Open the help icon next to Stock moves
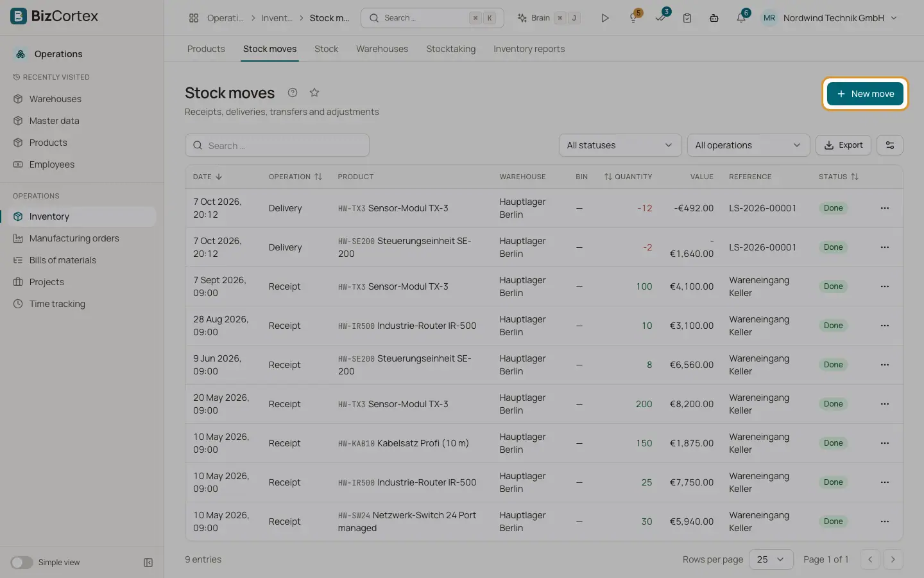Screen dimensions: 924x578 click(x=293, y=92)
